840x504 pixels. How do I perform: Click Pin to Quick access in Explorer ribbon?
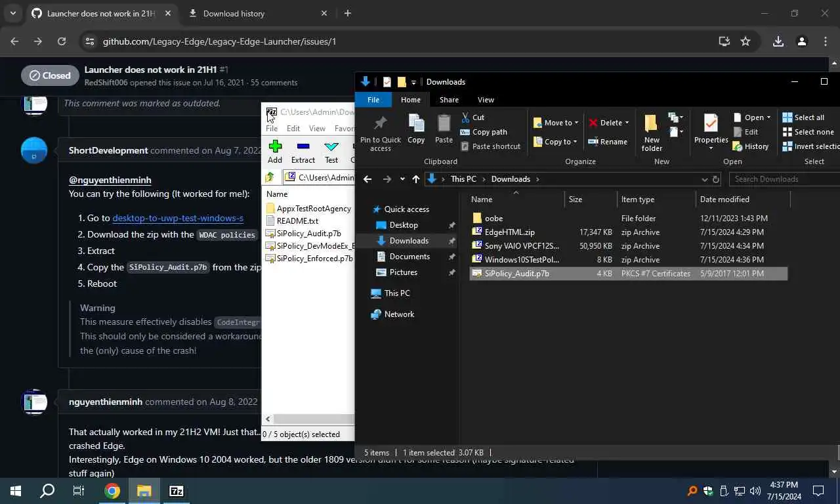click(x=380, y=133)
